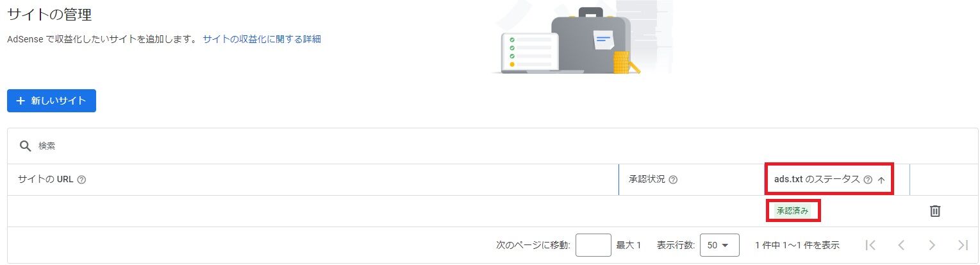Image resolution: width=980 pixels, height=265 pixels.
Task: Click help icon beside サイトの URL
Action: tap(81, 180)
